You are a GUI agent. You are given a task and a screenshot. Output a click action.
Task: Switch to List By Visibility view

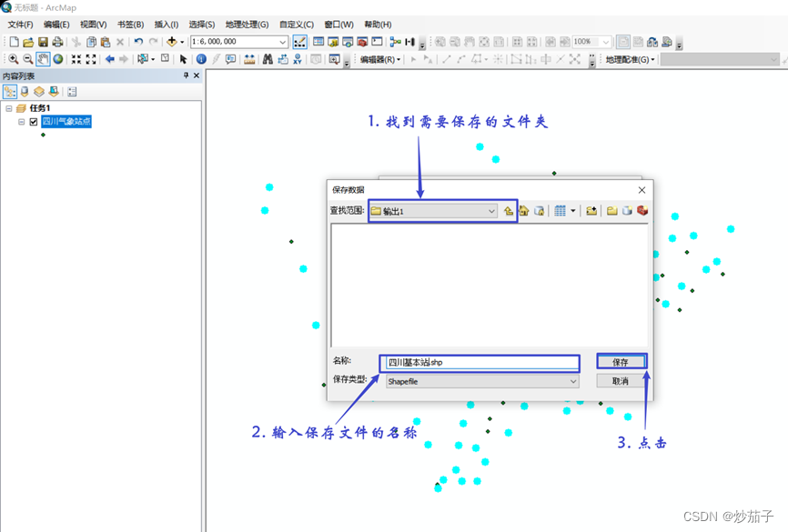pyautogui.click(x=39, y=92)
